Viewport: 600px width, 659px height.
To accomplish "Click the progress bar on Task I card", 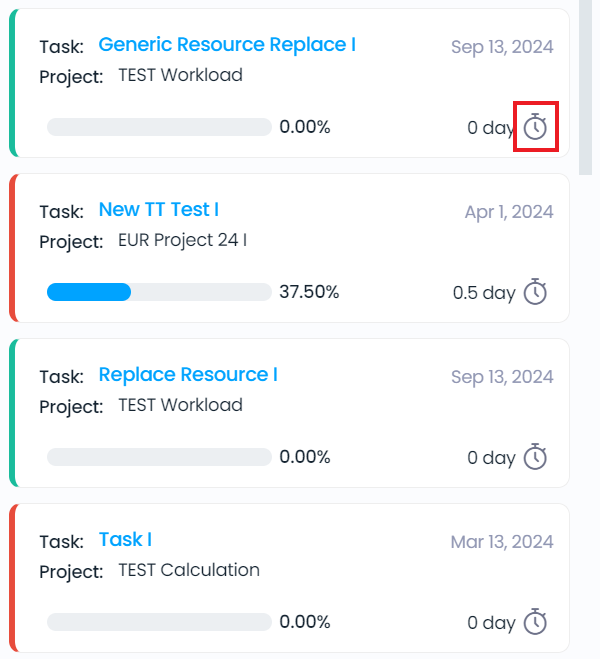I will coord(159,622).
